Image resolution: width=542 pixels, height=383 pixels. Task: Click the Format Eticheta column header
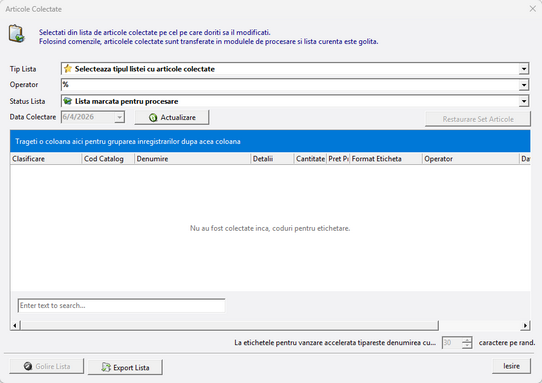[x=386, y=159]
